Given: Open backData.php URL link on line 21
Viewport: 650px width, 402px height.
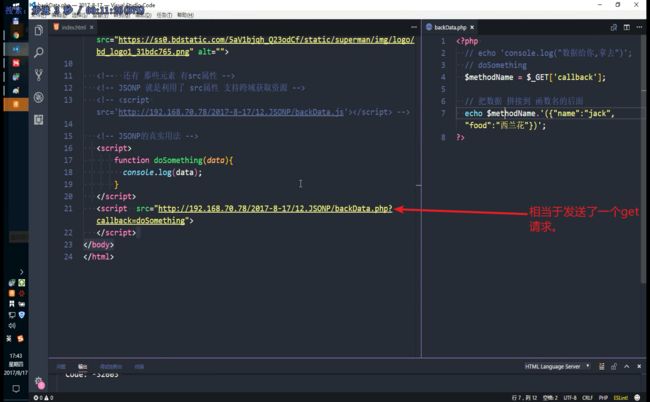Looking at the screenshot, I should coord(244,214).
